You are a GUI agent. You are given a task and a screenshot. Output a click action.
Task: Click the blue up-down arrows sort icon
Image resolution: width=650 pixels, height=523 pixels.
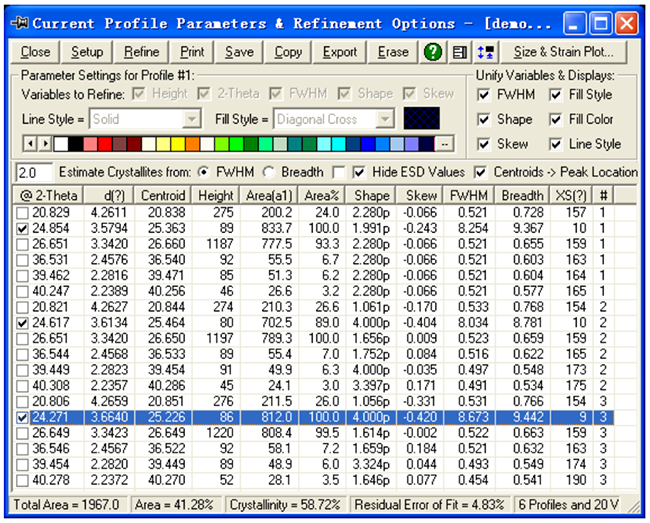pos(485,52)
